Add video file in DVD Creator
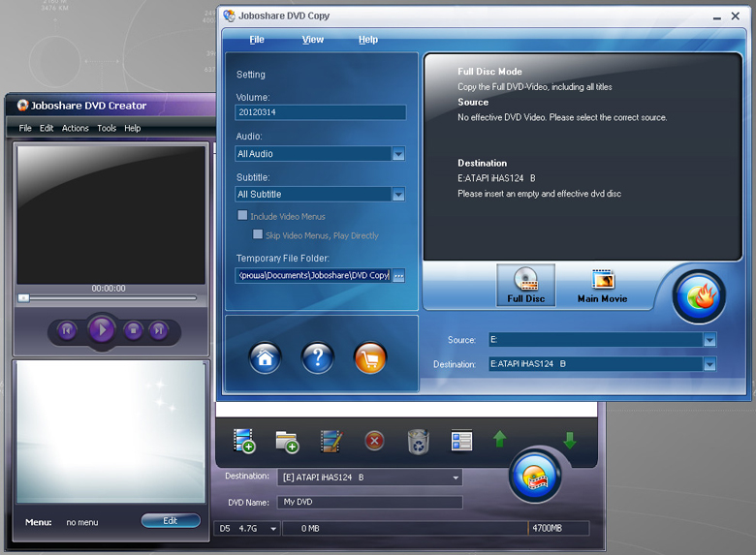The width and height of the screenshot is (756, 555). 244,441
